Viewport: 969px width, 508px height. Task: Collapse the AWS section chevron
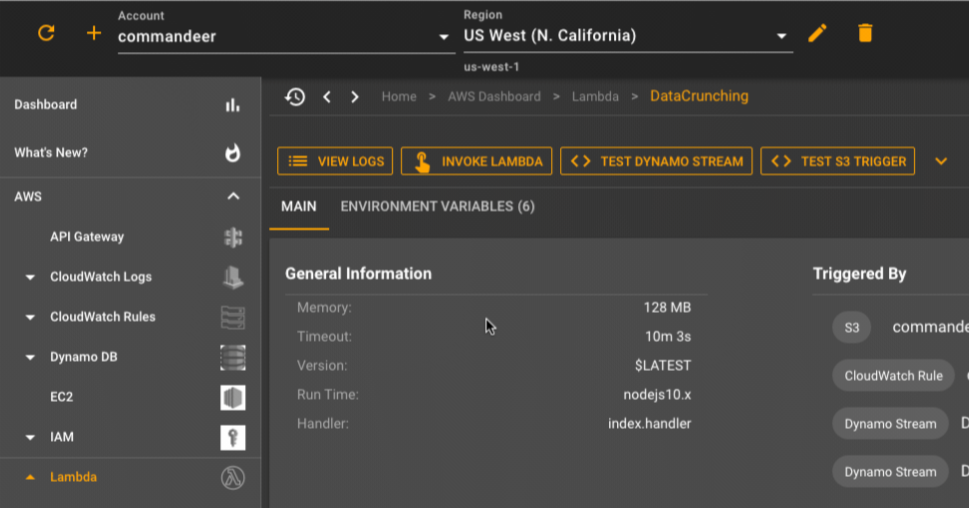click(233, 197)
